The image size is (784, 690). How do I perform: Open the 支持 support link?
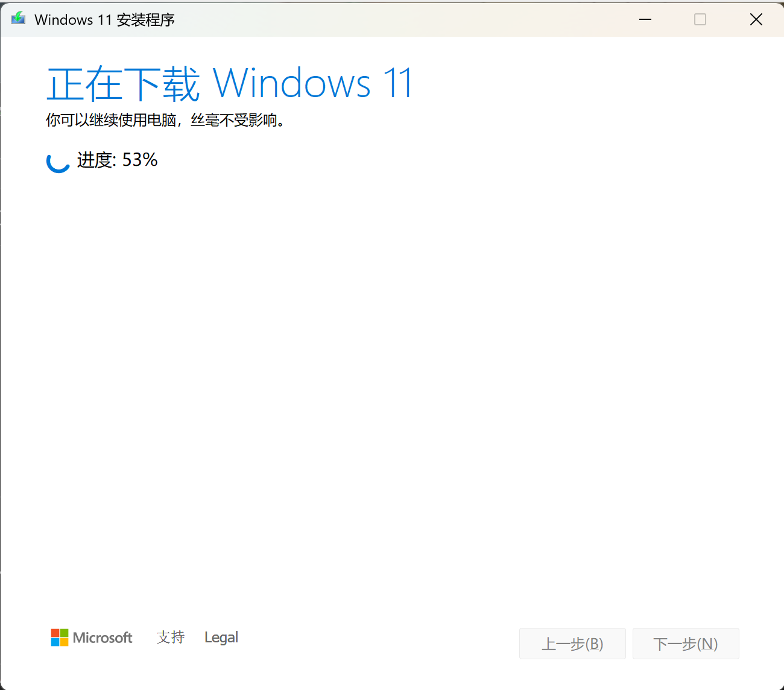pos(171,638)
